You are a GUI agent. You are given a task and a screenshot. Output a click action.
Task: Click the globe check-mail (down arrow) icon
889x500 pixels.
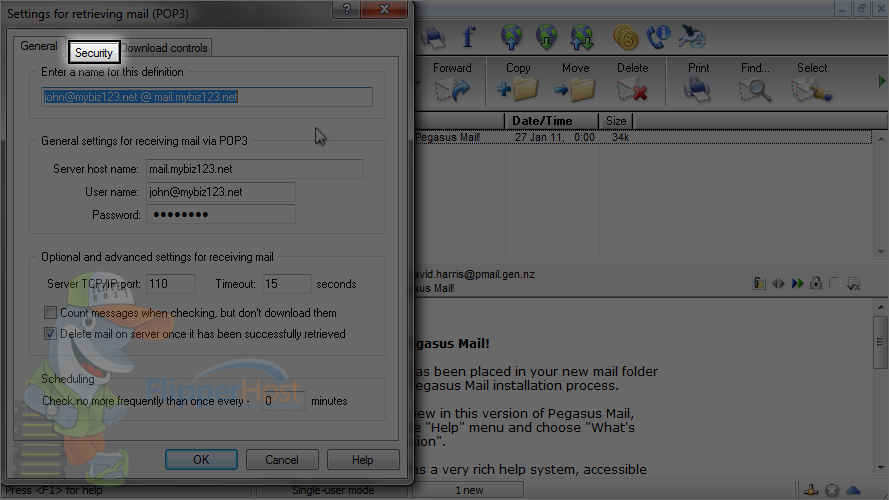pyautogui.click(x=547, y=37)
